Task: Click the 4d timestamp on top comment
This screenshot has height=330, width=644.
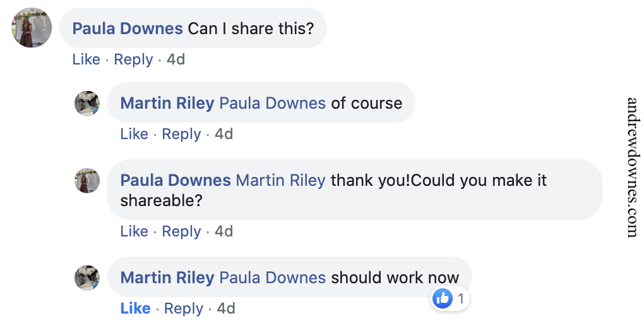Action: point(176,59)
